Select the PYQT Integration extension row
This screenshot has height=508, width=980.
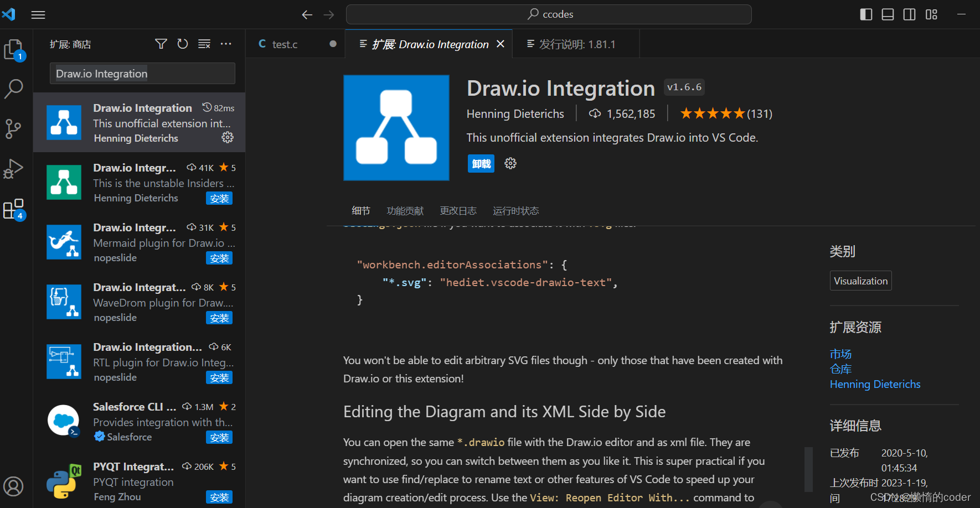pos(139,480)
